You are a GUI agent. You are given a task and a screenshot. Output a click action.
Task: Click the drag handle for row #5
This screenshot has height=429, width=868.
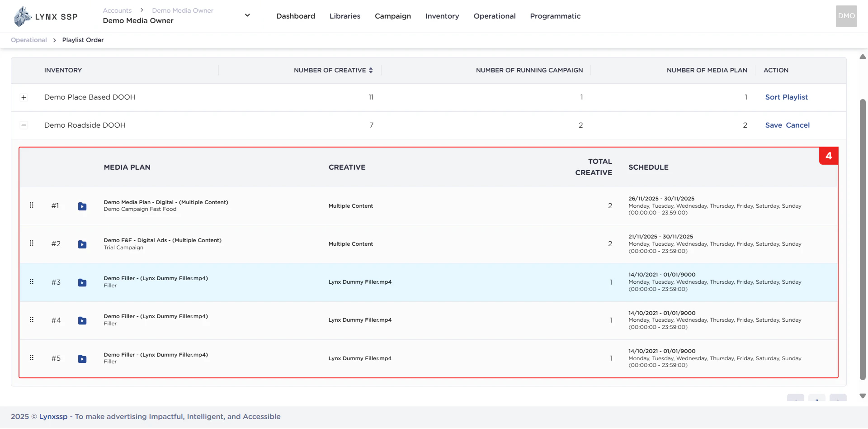coord(32,358)
